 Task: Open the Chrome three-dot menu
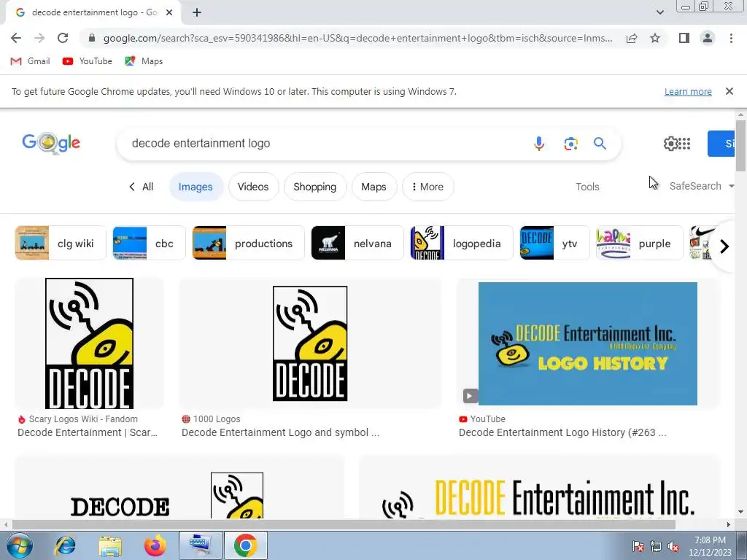pos(731,38)
